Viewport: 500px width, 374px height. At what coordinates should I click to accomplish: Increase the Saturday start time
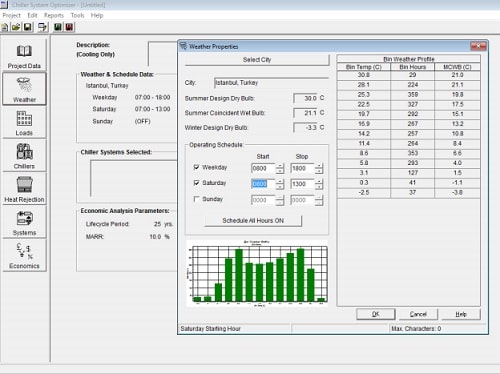tap(280, 181)
